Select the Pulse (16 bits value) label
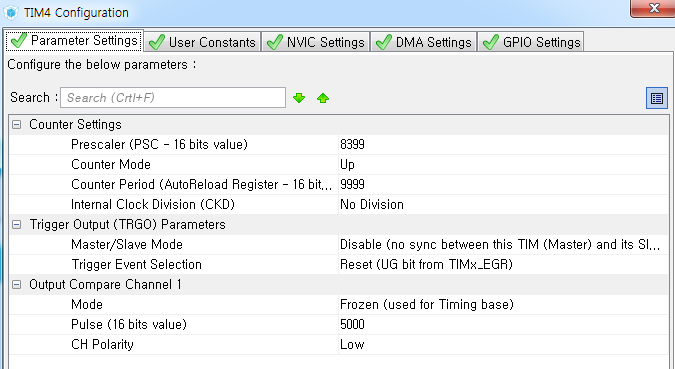The width and height of the screenshot is (675, 369). coord(129,325)
